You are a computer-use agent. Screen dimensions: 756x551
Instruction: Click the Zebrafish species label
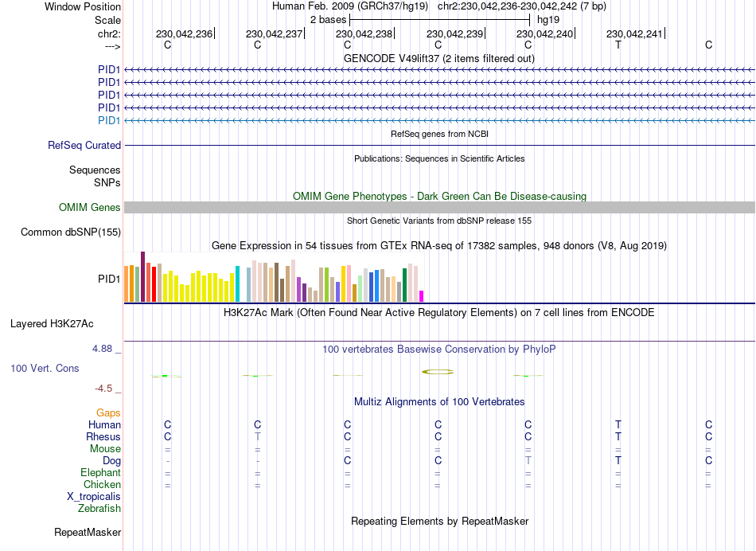(99, 508)
